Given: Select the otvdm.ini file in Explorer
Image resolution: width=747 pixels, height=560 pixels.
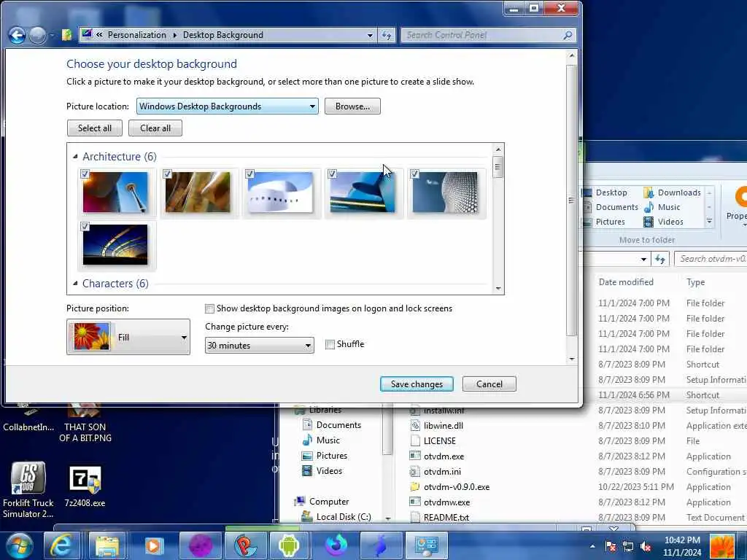Looking at the screenshot, I should point(442,472).
